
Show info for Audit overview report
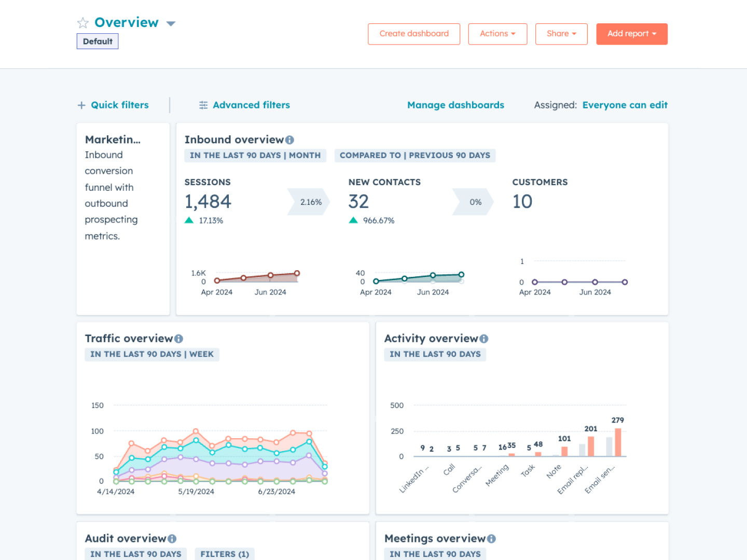pyautogui.click(x=172, y=539)
